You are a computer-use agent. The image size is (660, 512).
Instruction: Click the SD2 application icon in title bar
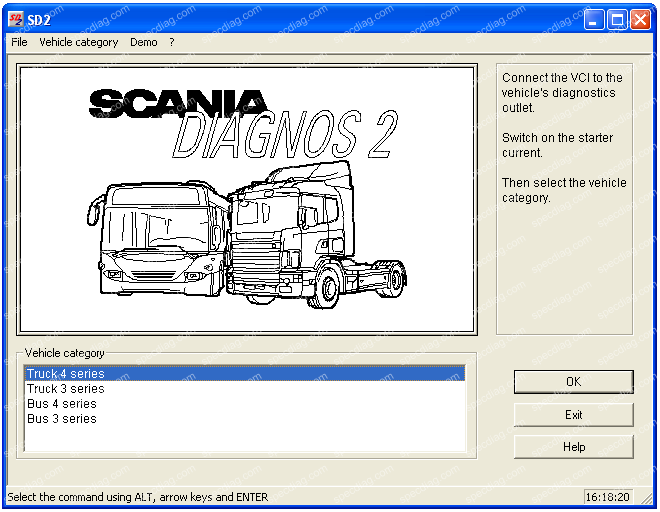pyautogui.click(x=17, y=19)
